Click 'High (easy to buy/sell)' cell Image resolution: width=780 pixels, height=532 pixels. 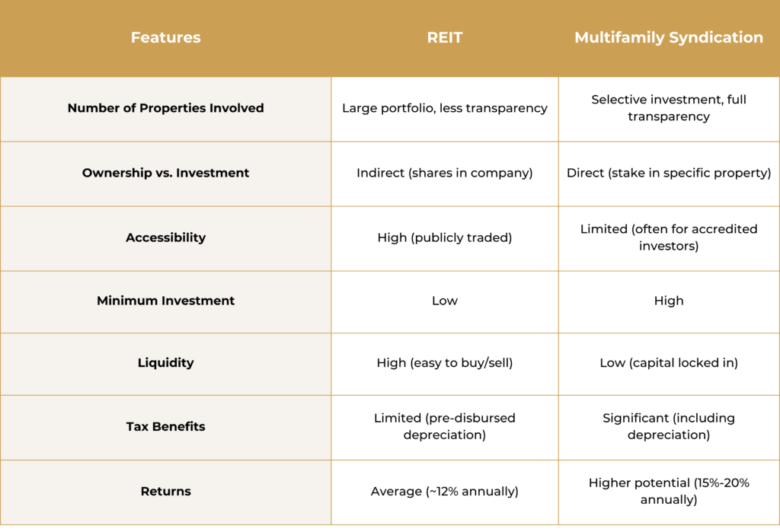point(445,363)
